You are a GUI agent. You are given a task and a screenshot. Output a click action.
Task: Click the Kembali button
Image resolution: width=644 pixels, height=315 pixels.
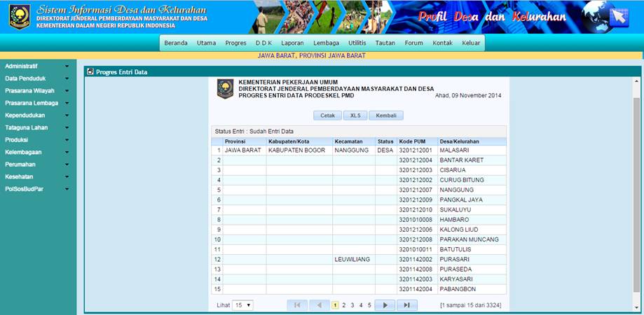[386, 115]
